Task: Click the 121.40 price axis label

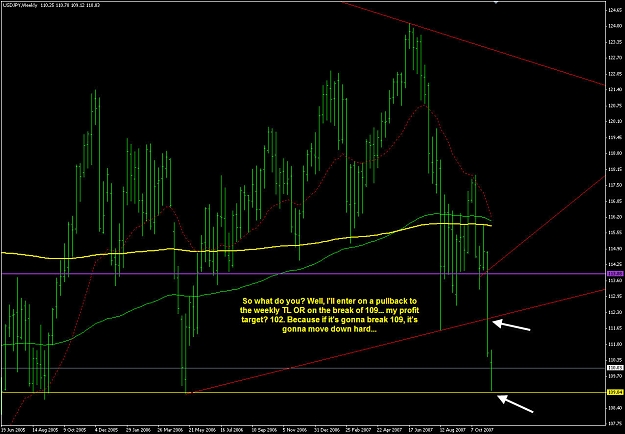Action: coord(615,89)
